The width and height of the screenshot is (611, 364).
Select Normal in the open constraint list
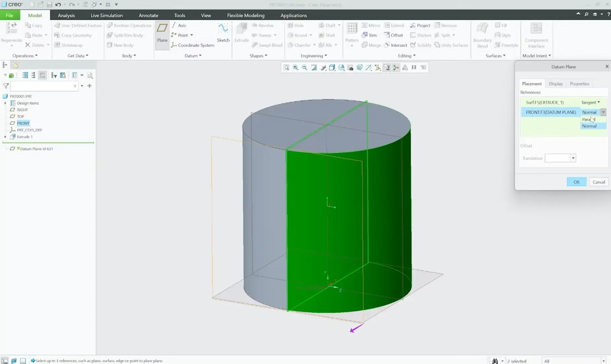click(x=593, y=126)
